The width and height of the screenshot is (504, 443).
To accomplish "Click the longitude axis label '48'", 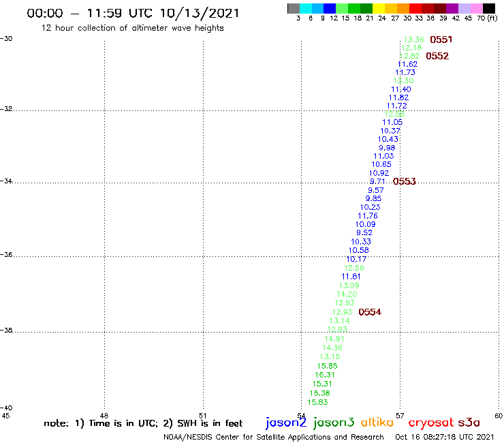I will pos(104,416).
